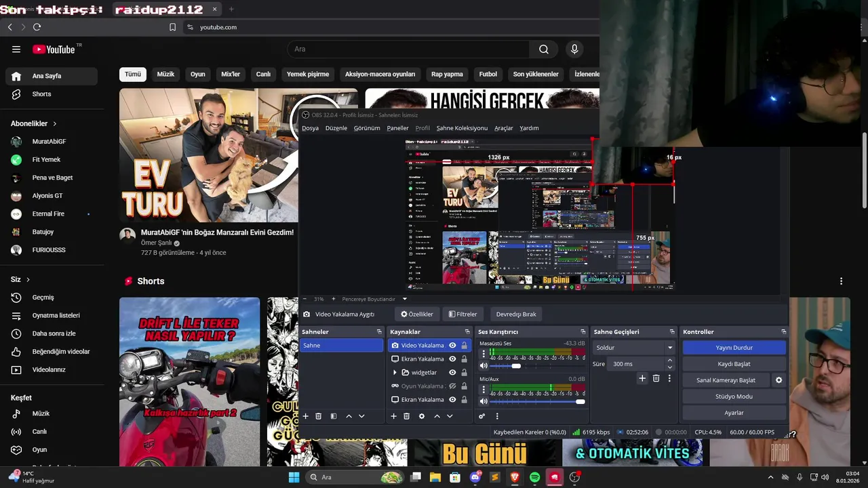Click the Kaydı Başlat button
Viewport: 868px width, 488px height.
(734, 364)
